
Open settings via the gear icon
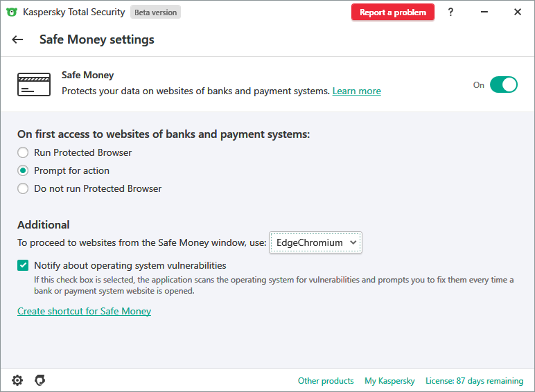tap(17, 380)
